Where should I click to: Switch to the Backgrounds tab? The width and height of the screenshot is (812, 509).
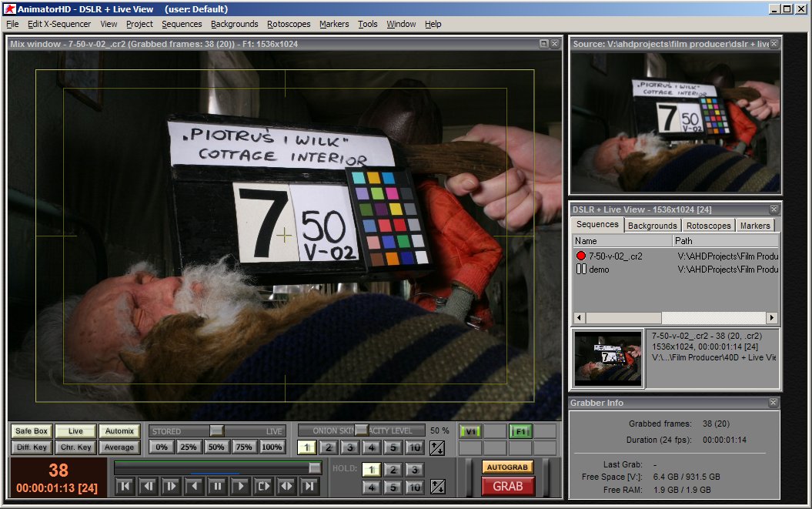(652, 226)
